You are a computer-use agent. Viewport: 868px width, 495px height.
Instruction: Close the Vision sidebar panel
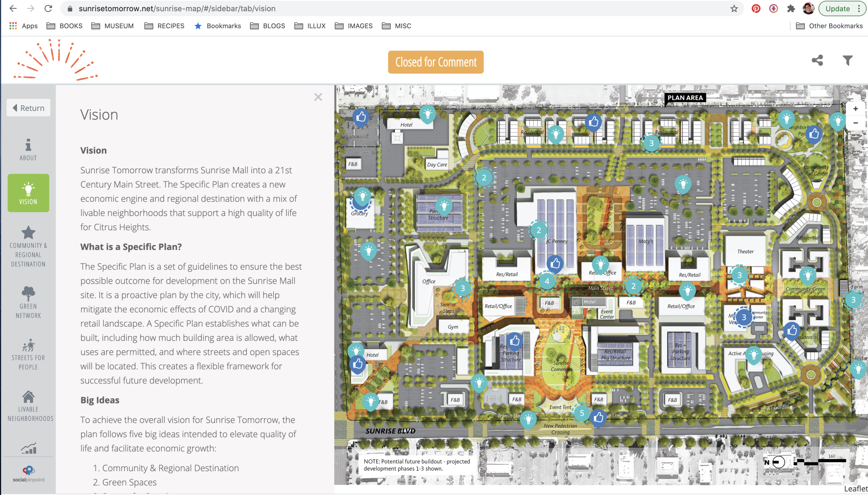pos(318,97)
